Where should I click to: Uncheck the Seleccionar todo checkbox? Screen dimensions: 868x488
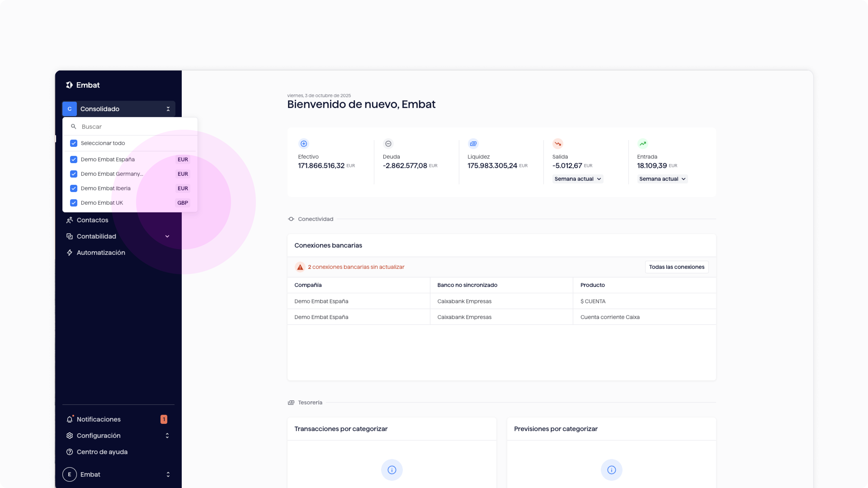73,143
